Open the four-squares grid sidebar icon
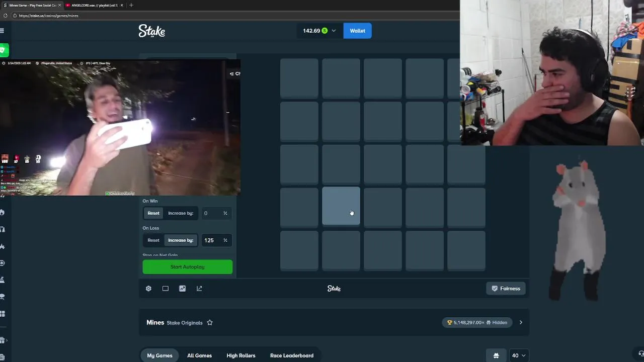 pos(3,314)
